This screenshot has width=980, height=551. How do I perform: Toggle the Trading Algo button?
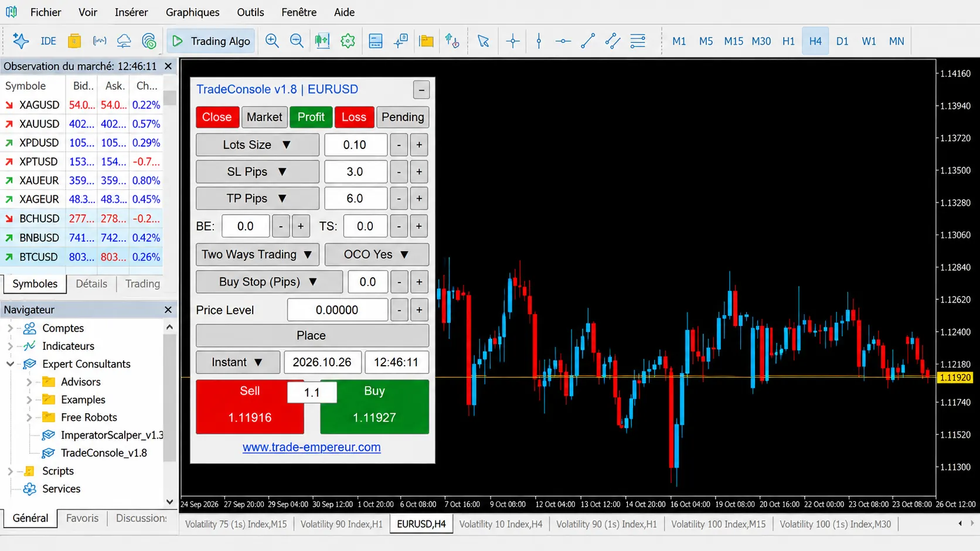(x=211, y=41)
